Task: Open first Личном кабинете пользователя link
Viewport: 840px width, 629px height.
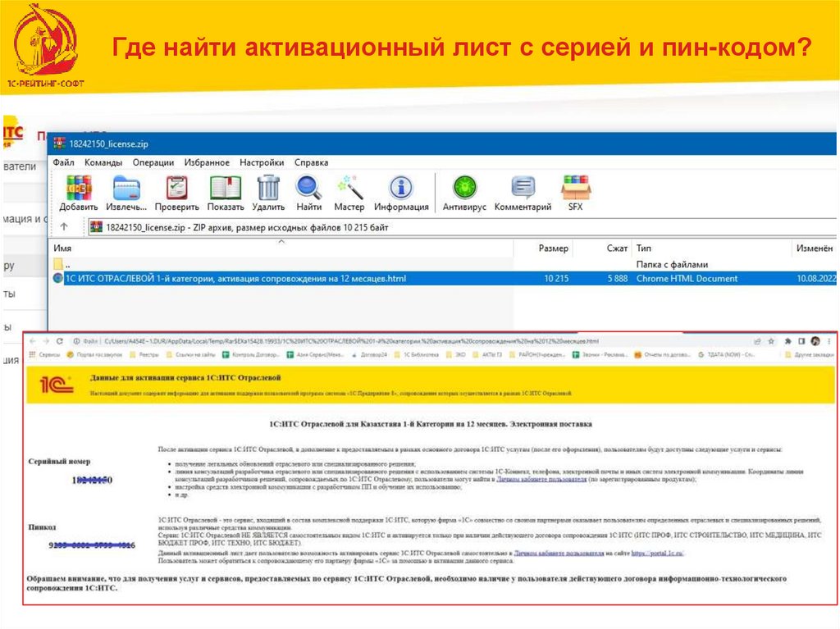Action: 541,480
